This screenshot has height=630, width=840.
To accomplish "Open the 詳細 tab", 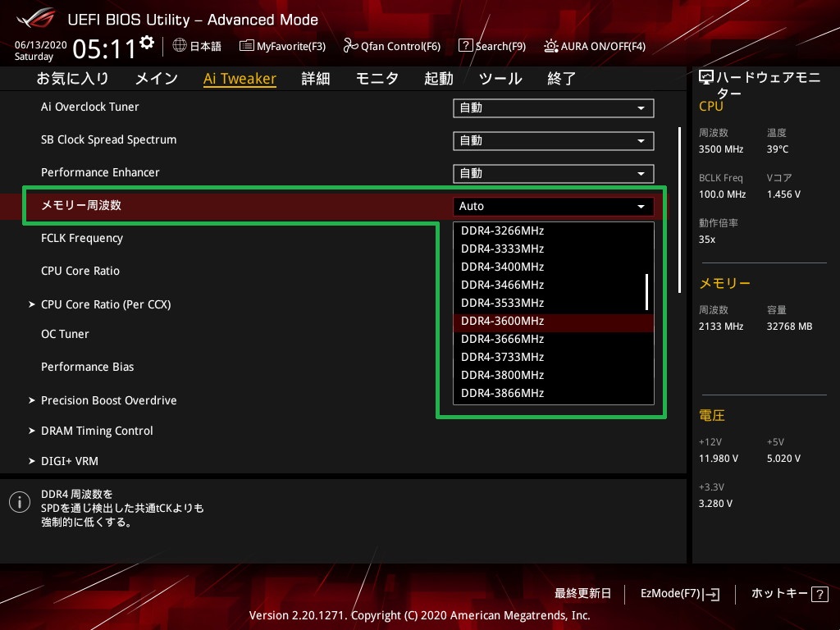I will point(316,79).
